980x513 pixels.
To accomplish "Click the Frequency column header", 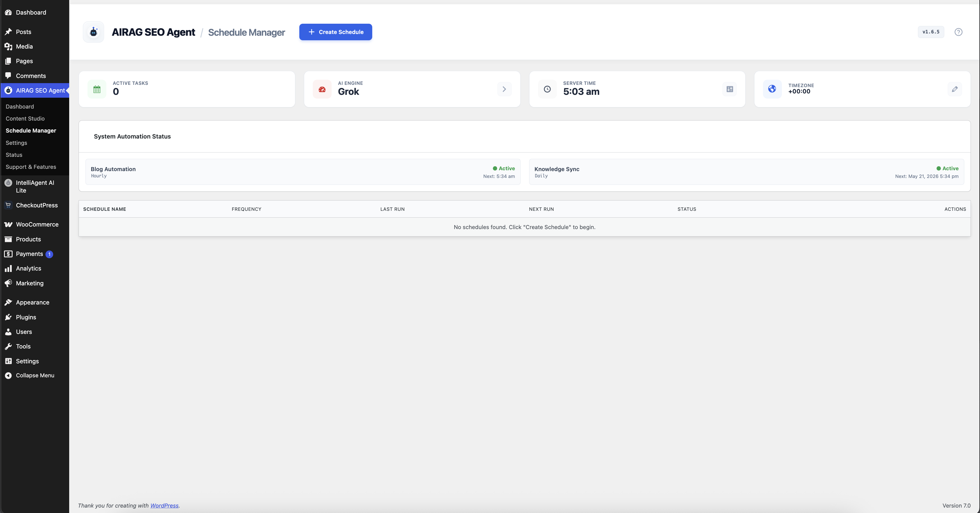I will pos(246,209).
